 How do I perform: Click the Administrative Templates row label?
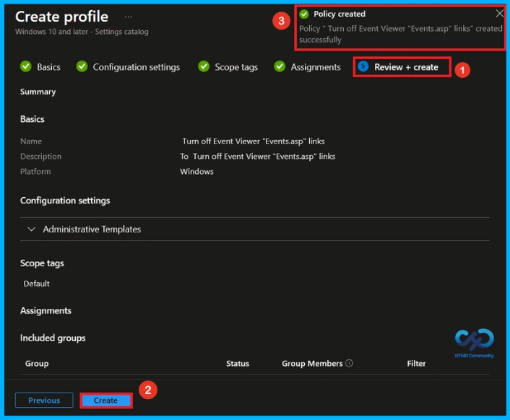tap(92, 229)
